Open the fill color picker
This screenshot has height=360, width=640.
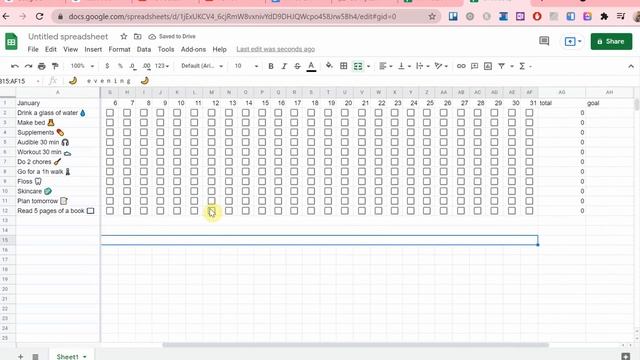point(329,66)
